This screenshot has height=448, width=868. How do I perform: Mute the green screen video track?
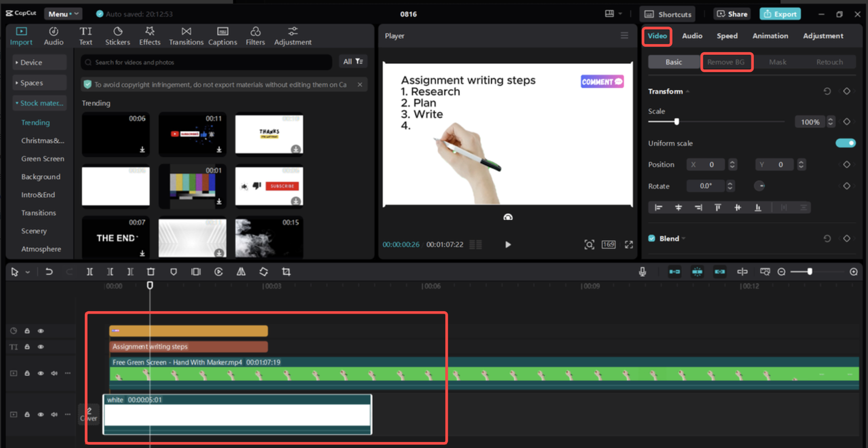pos(54,373)
